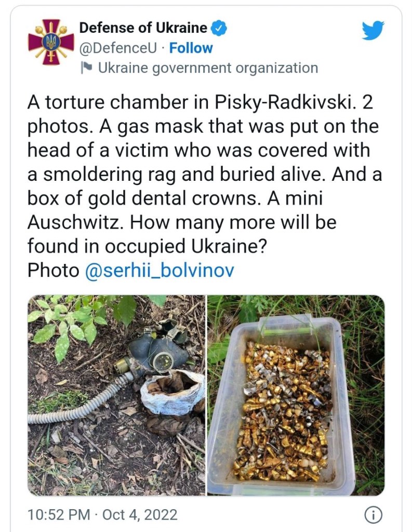Screen dimensions: 412x532
Task: Open the Defense of Ukraine profile avatar
Action: click(x=51, y=43)
